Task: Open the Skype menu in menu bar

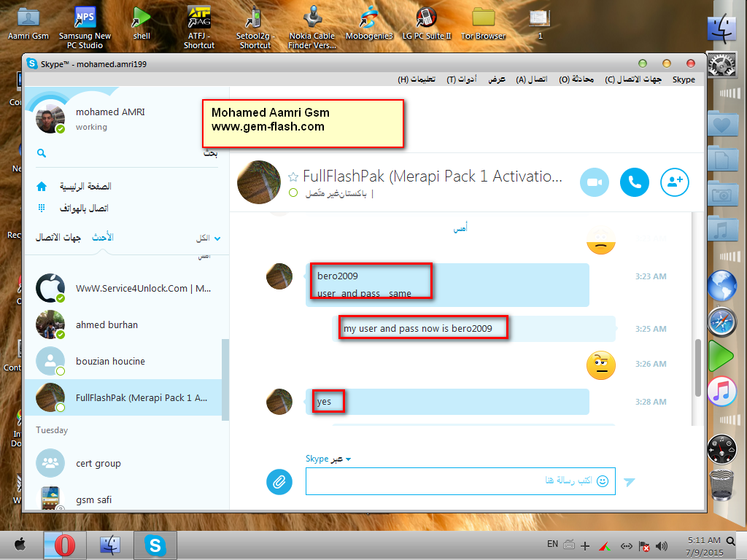Action: click(684, 79)
